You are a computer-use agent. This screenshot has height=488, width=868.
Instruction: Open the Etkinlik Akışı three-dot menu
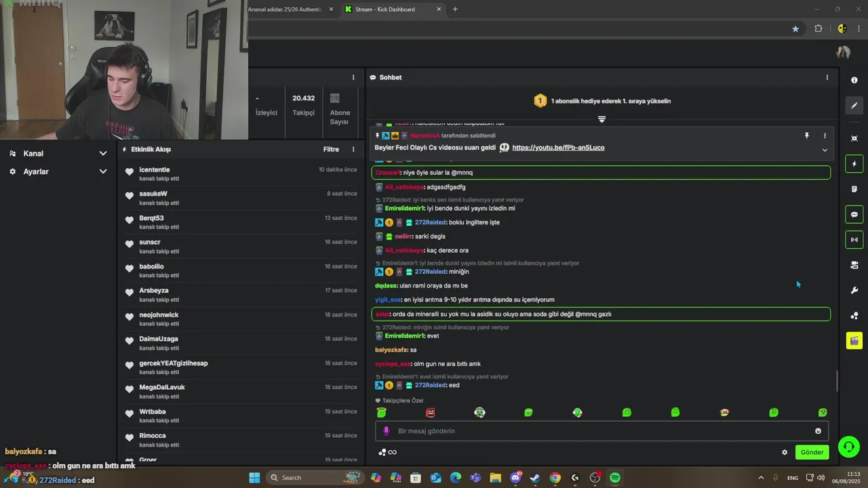pyautogui.click(x=353, y=149)
